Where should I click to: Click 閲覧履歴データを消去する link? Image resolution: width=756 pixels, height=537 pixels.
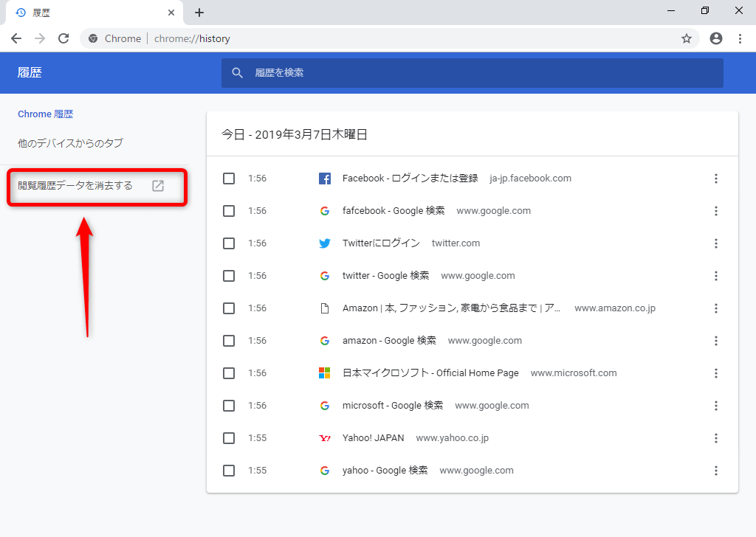(75, 186)
